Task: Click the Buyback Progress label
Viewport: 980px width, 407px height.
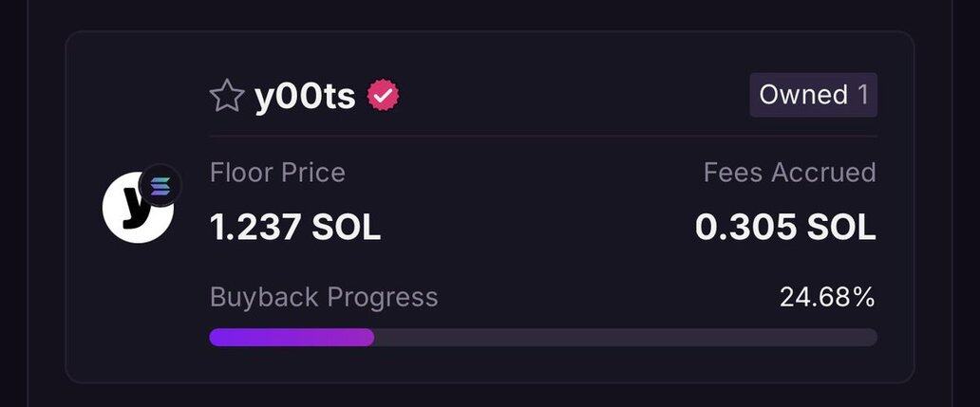Action: [324, 297]
